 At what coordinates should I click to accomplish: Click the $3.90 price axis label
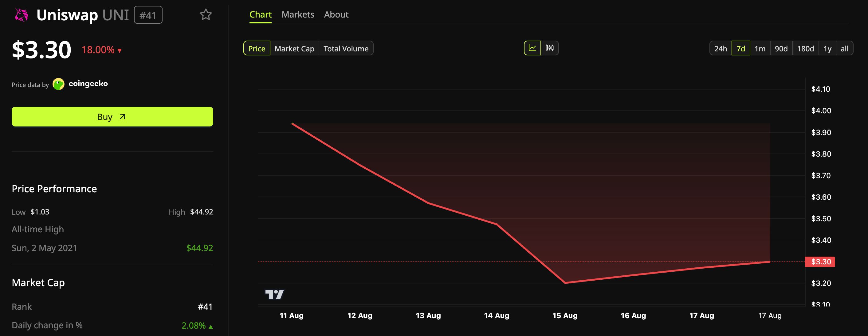pos(821,132)
